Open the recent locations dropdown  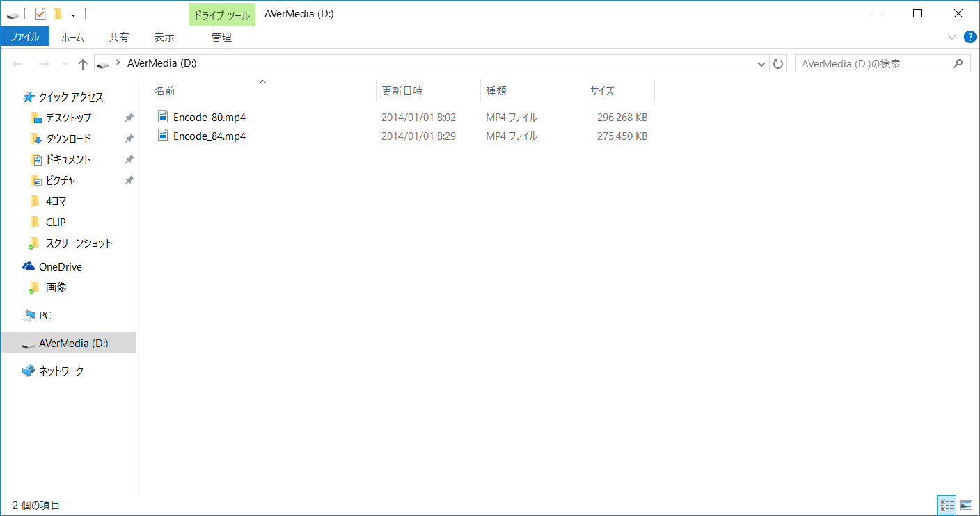(65, 64)
